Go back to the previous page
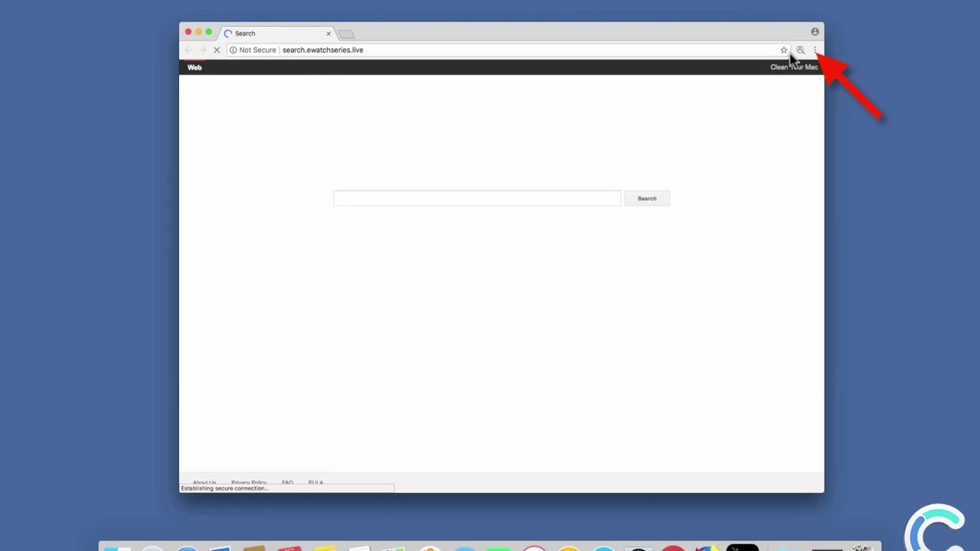980x551 pixels. (x=188, y=50)
